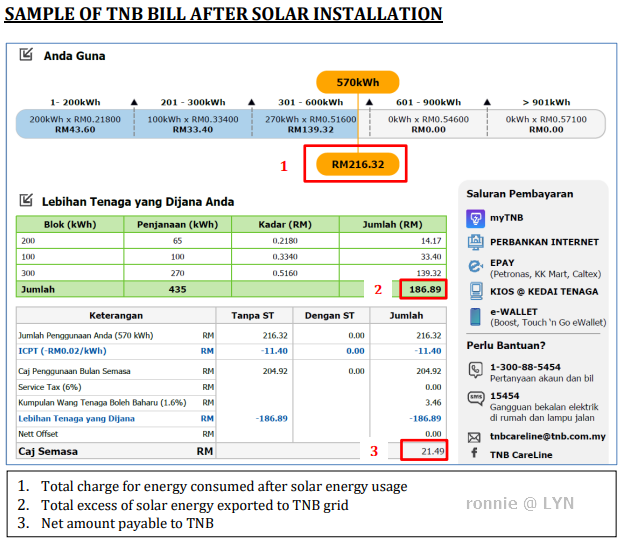Click the orange 570kWh usage bubble
Screen dimensions: 628x551
pyautogui.click(x=358, y=82)
